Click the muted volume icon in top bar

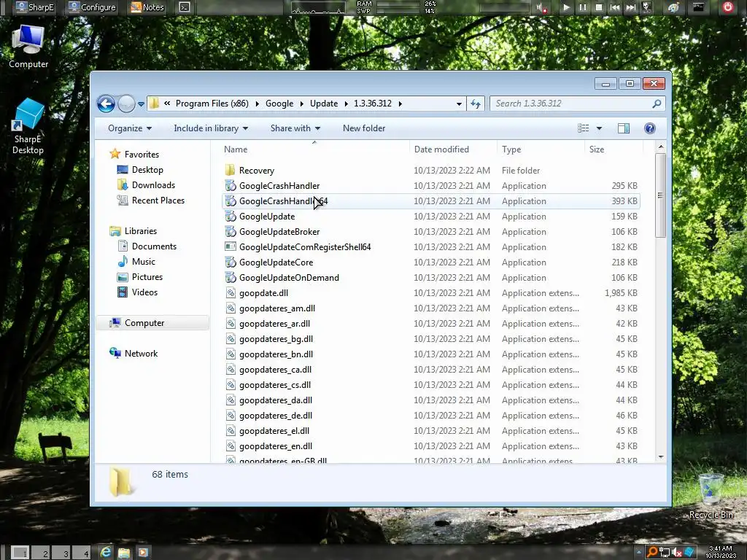tap(541, 7)
